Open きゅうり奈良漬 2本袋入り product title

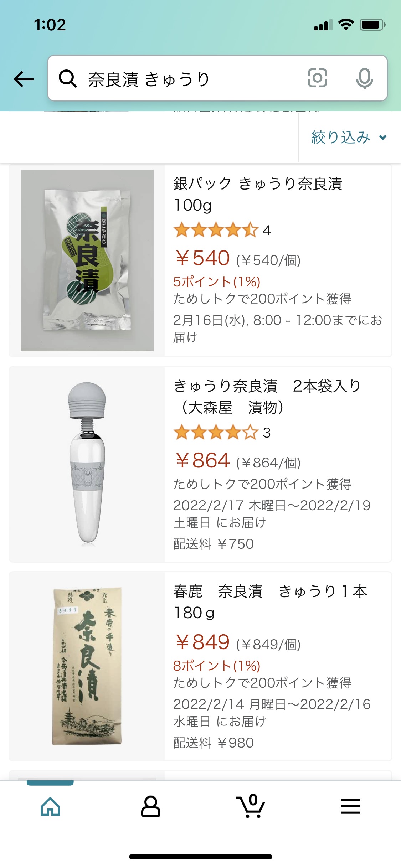[x=267, y=396]
